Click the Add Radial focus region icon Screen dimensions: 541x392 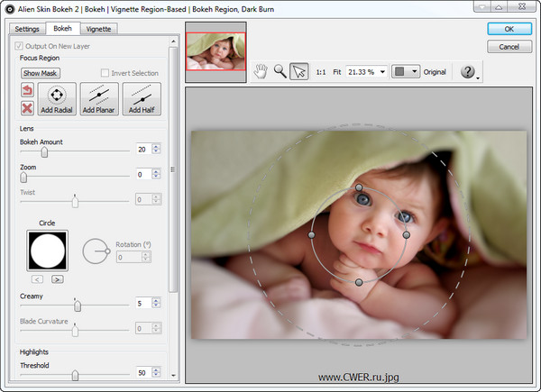tap(57, 98)
